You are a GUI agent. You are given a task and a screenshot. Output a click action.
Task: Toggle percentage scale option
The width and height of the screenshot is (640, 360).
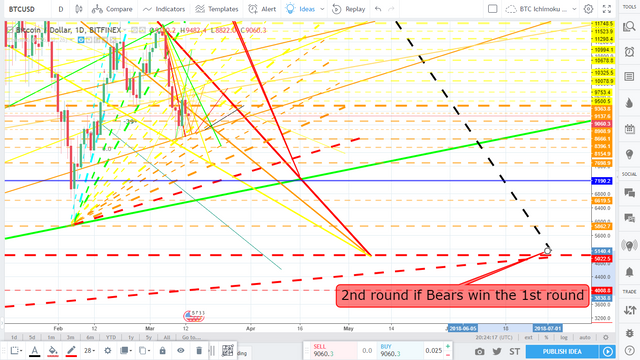coord(546,337)
